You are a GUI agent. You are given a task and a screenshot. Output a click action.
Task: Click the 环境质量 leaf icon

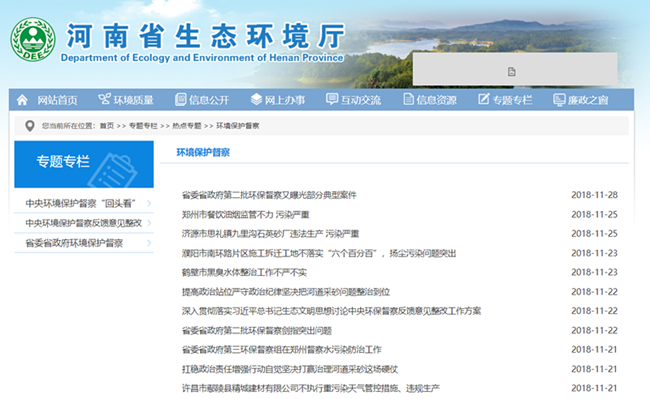coord(104,99)
